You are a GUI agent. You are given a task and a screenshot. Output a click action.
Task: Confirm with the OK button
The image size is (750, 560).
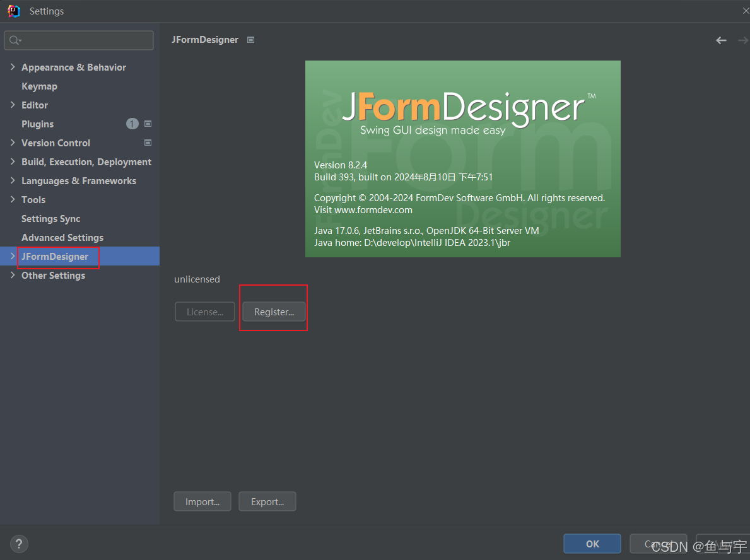(592, 544)
